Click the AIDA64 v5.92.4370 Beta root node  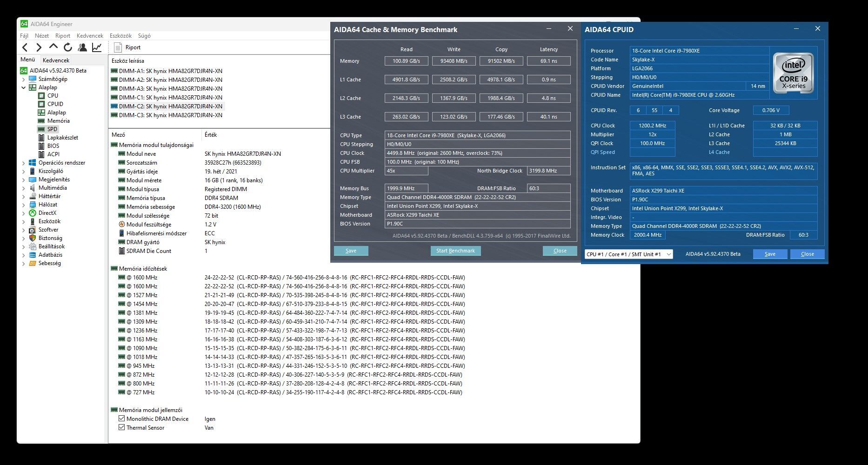click(x=58, y=71)
